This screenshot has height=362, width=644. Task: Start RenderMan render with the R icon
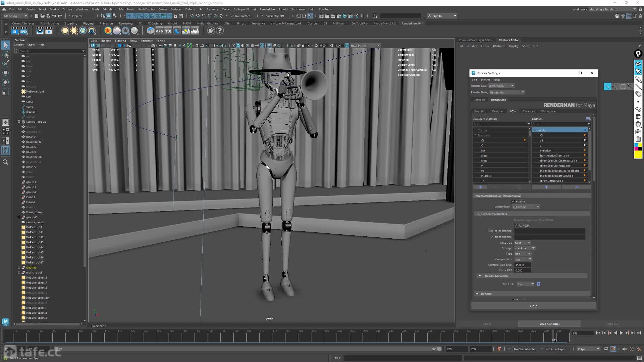[x=14, y=31]
